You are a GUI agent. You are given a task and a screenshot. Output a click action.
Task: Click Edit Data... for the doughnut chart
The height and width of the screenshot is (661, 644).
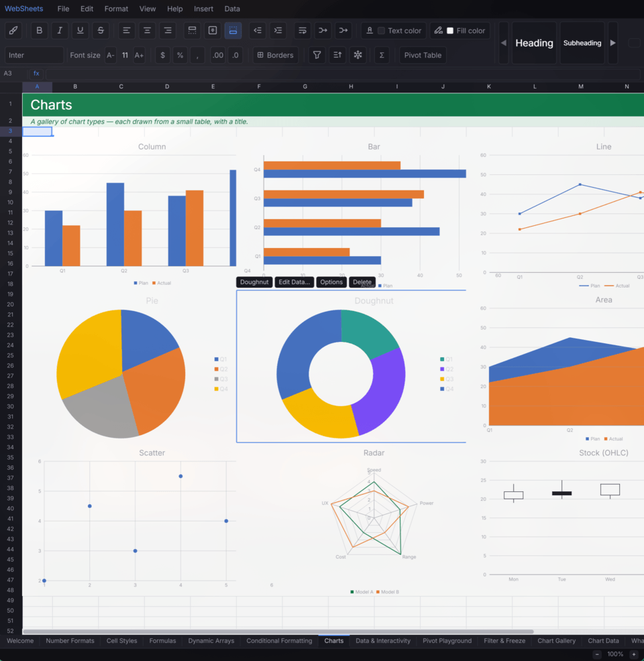coord(294,282)
